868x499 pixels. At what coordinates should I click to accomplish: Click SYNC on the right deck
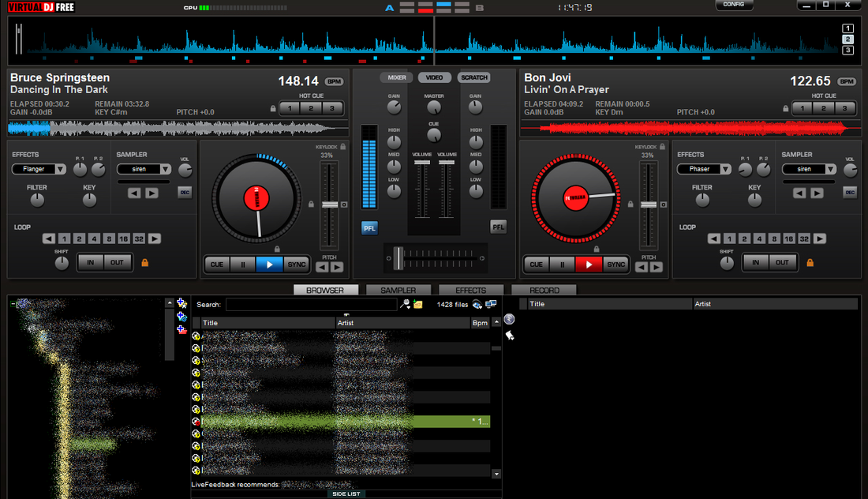615,265
